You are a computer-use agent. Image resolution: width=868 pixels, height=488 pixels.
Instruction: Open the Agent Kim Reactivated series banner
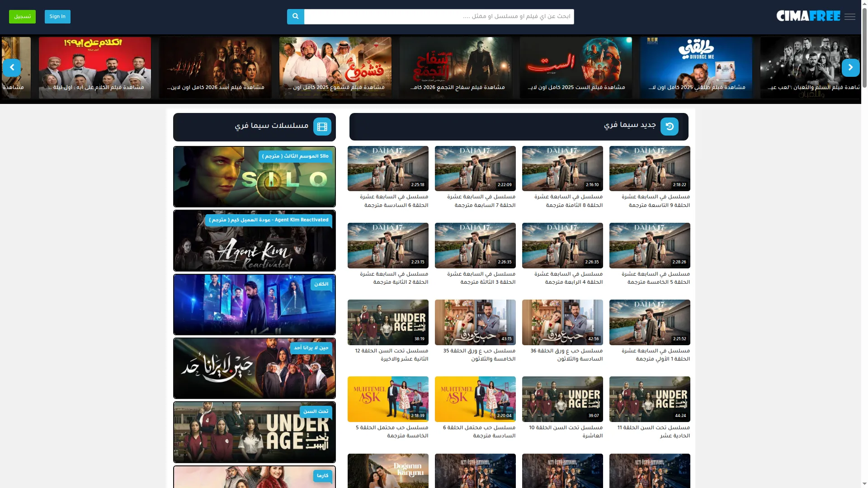click(255, 241)
